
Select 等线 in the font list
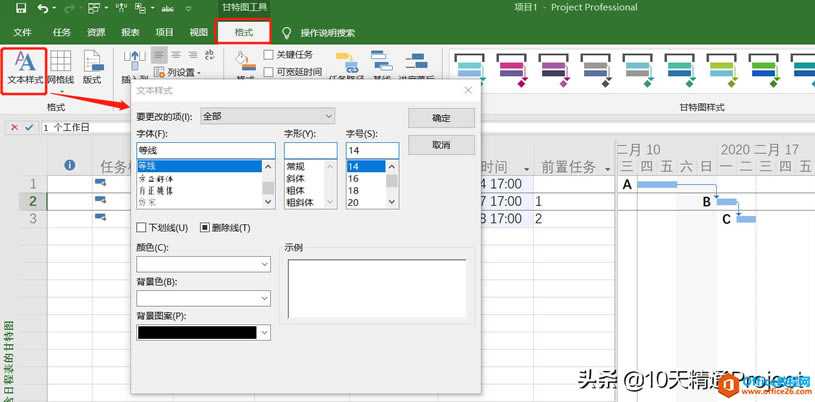[x=199, y=166]
